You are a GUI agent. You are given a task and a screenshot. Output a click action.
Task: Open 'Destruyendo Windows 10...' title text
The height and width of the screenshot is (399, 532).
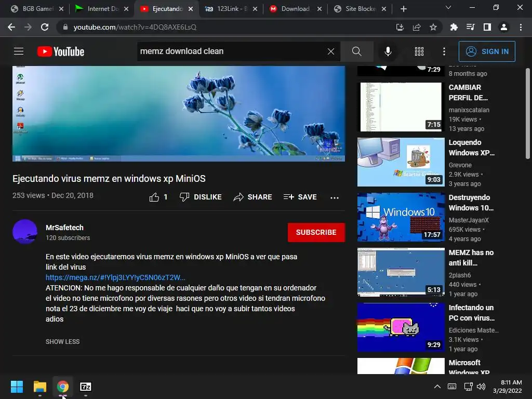pyautogui.click(x=471, y=203)
